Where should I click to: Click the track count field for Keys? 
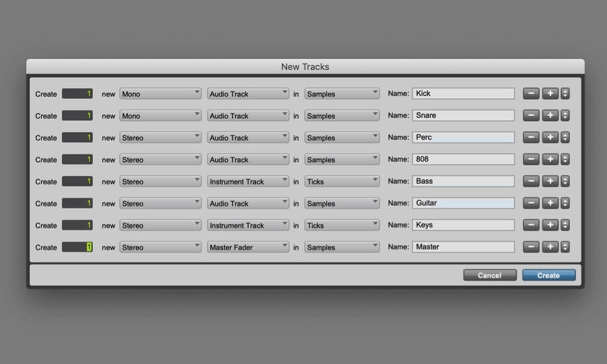coord(78,225)
